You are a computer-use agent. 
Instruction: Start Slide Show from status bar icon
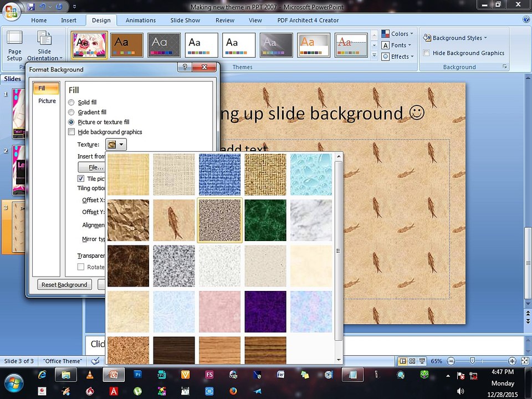422,361
